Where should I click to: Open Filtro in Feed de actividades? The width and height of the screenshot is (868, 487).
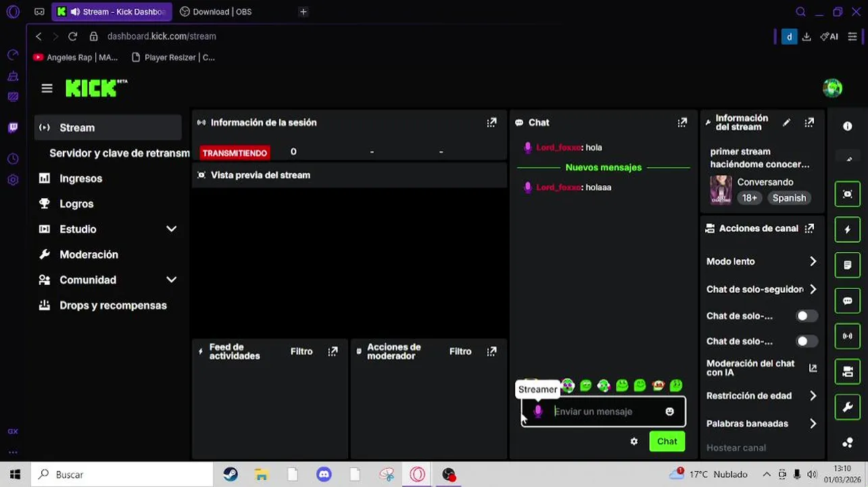pos(302,352)
